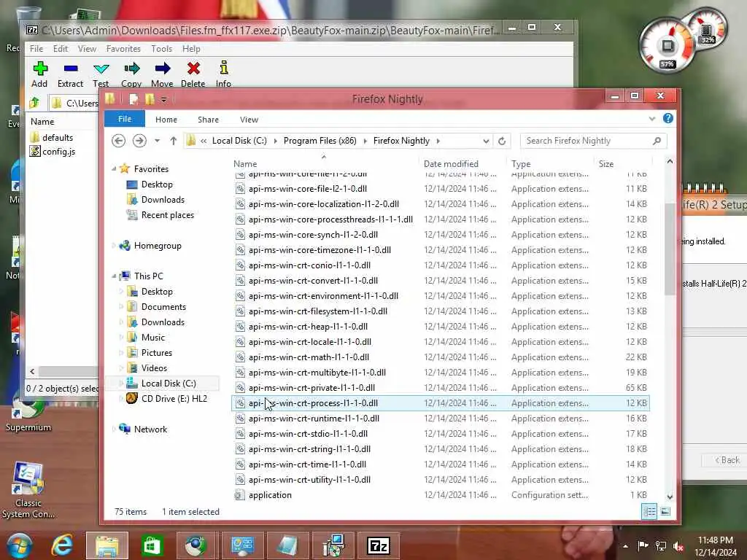Click the 7-Zip up-folder arrow icon
Image resolution: width=747 pixels, height=560 pixels.
point(34,103)
